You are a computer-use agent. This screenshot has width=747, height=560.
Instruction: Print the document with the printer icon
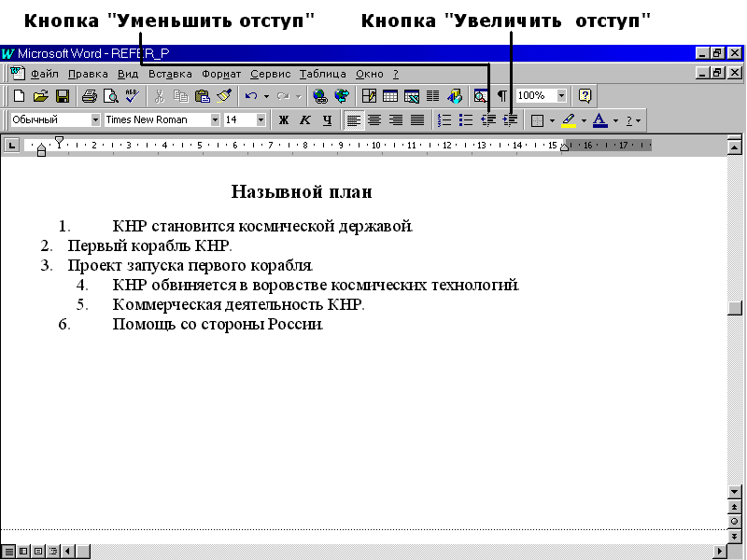[89, 96]
